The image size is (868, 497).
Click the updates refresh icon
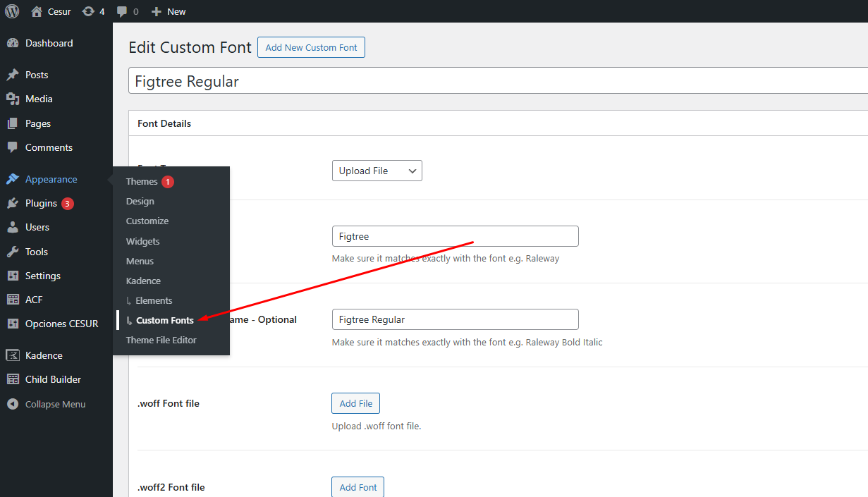88,11
